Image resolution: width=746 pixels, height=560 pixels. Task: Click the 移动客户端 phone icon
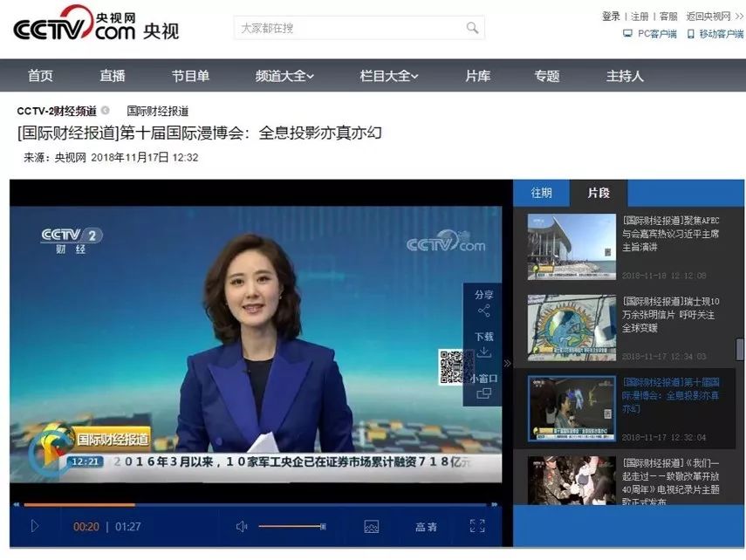pos(691,34)
